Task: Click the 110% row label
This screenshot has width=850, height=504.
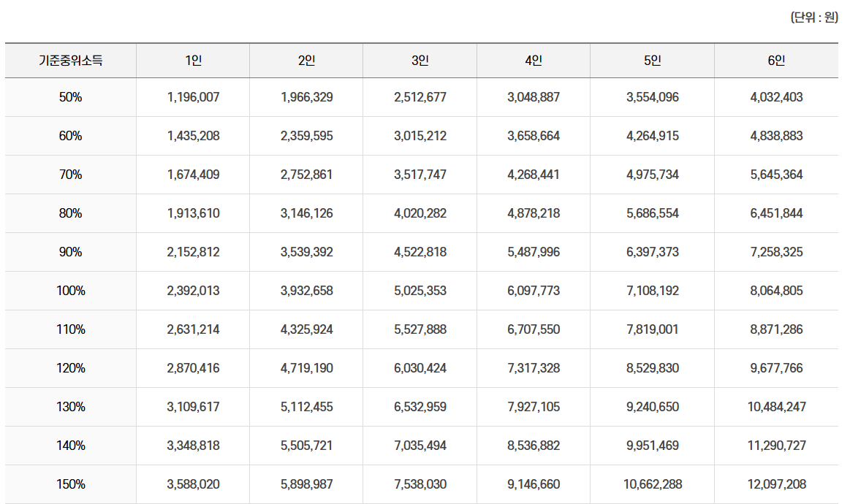Action: [70, 329]
